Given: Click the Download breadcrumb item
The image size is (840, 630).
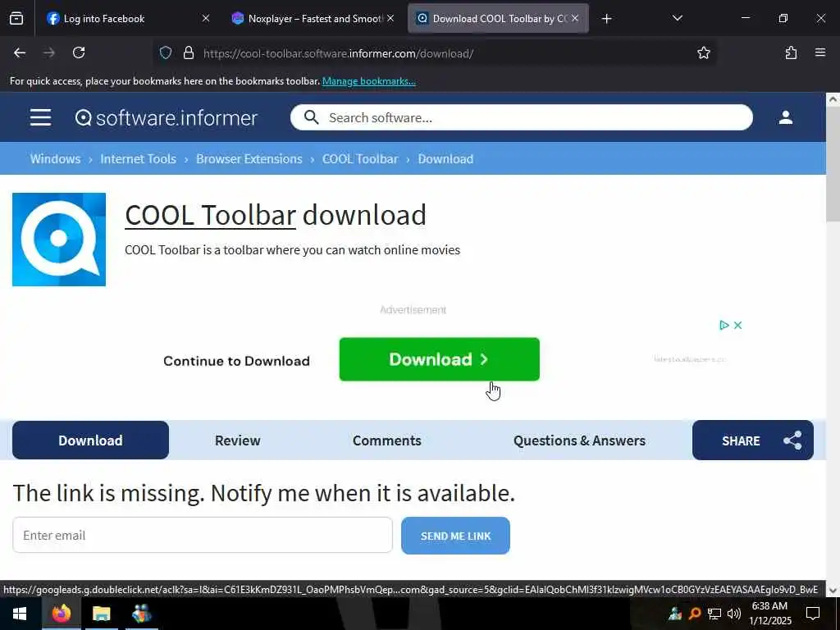Looking at the screenshot, I should point(445,159).
